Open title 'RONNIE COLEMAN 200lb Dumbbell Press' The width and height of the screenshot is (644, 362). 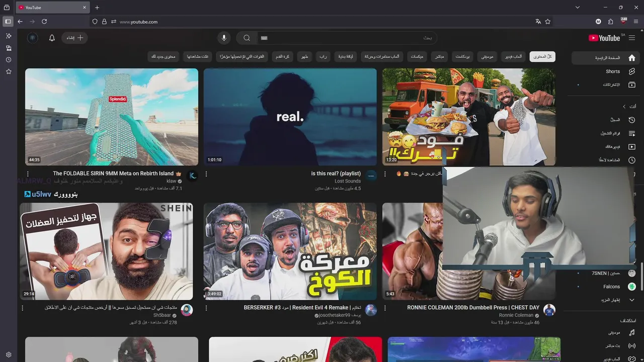click(473, 307)
